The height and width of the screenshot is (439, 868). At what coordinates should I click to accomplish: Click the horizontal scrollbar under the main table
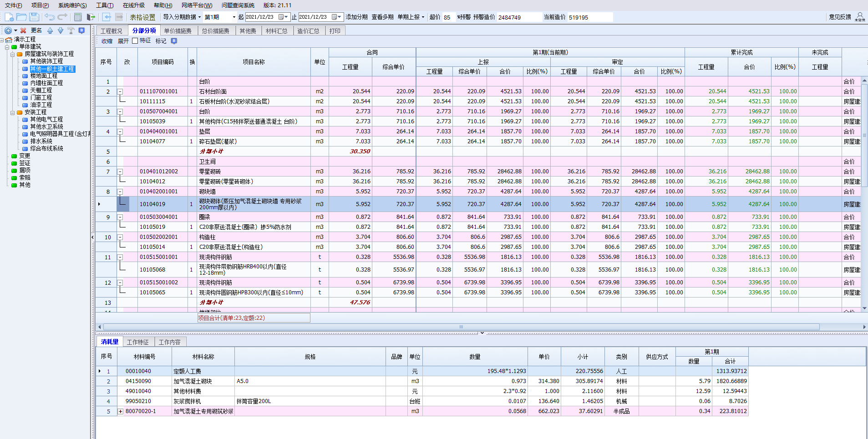click(x=461, y=327)
